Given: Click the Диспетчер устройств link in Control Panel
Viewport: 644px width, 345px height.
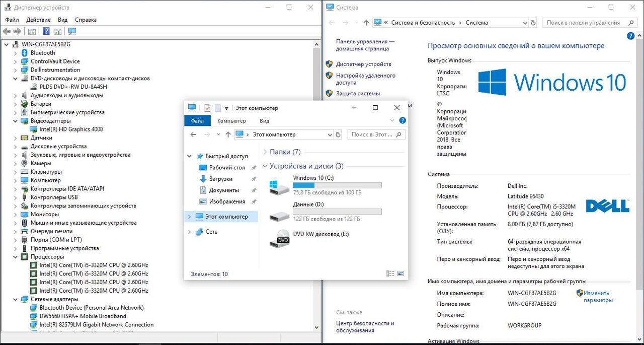Looking at the screenshot, I should point(363,64).
